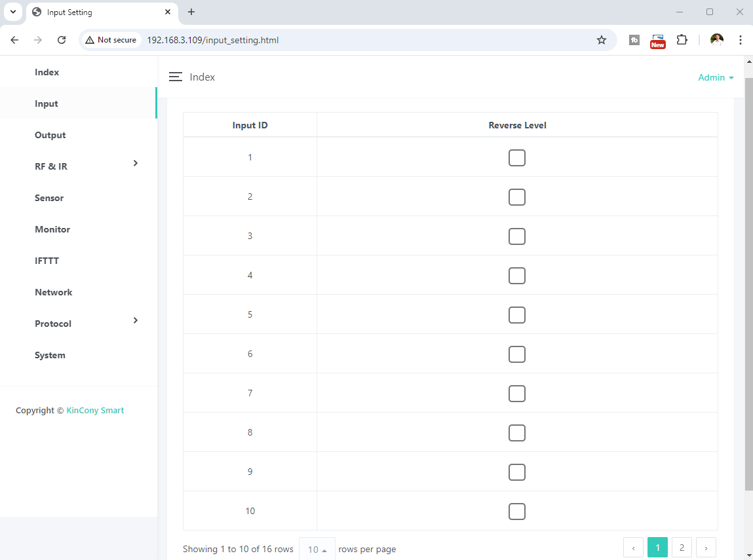Bookmark this page with the star icon
The width and height of the screenshot is (753, 560).
pyautogui.click(x=601, y=40)
